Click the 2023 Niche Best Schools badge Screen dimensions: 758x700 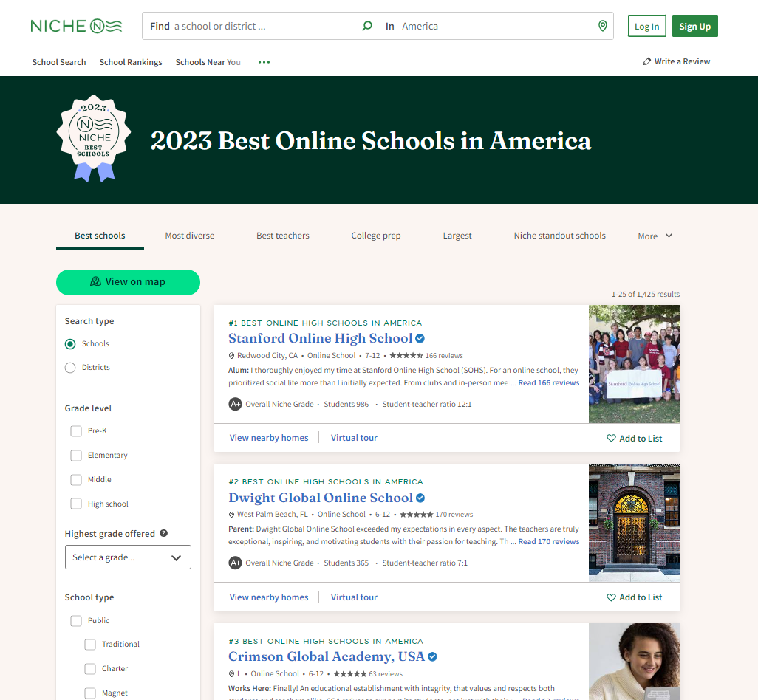(94, 139)
